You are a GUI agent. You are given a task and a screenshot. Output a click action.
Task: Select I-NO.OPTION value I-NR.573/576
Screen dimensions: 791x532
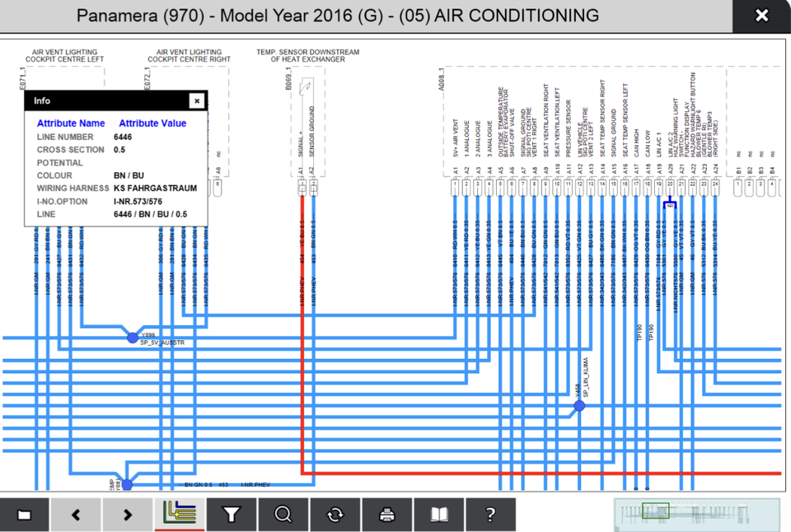tap(138, 201)
